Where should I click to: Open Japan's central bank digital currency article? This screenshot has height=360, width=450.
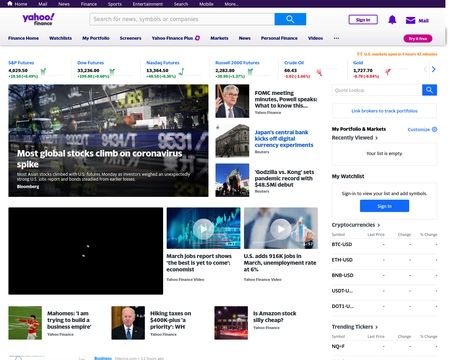coord(284,139)
